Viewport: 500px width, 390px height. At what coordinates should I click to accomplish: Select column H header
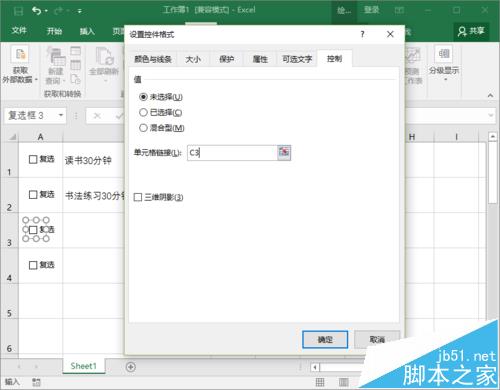(x=412, y=137)
